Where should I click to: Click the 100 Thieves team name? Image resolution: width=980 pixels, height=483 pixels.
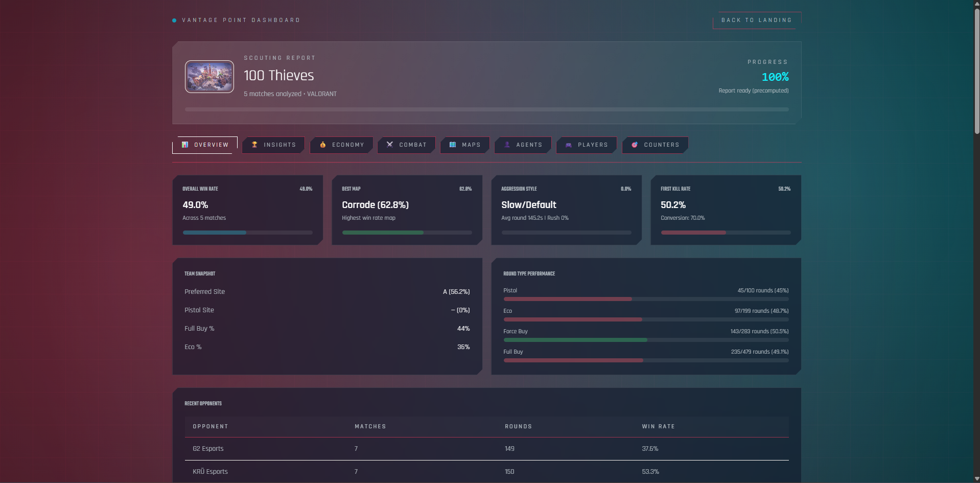pyautogui.click(x=279, y=76)
